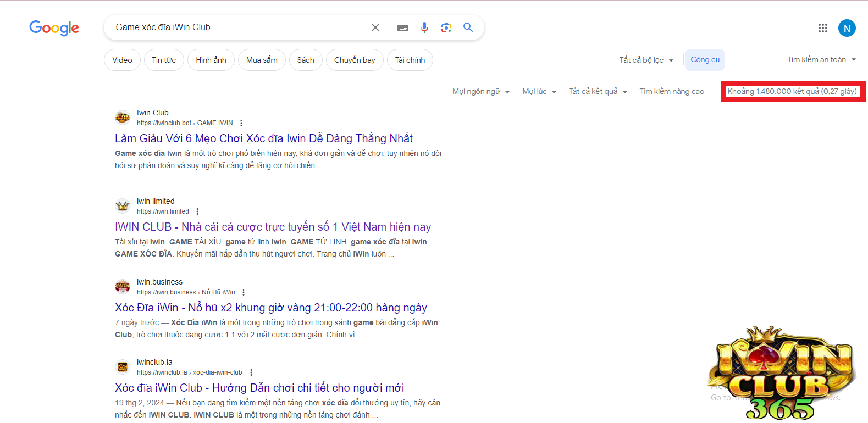Open the Google apps grid
This screenshot has height=423, width=868.
click(x=823, y=28)
